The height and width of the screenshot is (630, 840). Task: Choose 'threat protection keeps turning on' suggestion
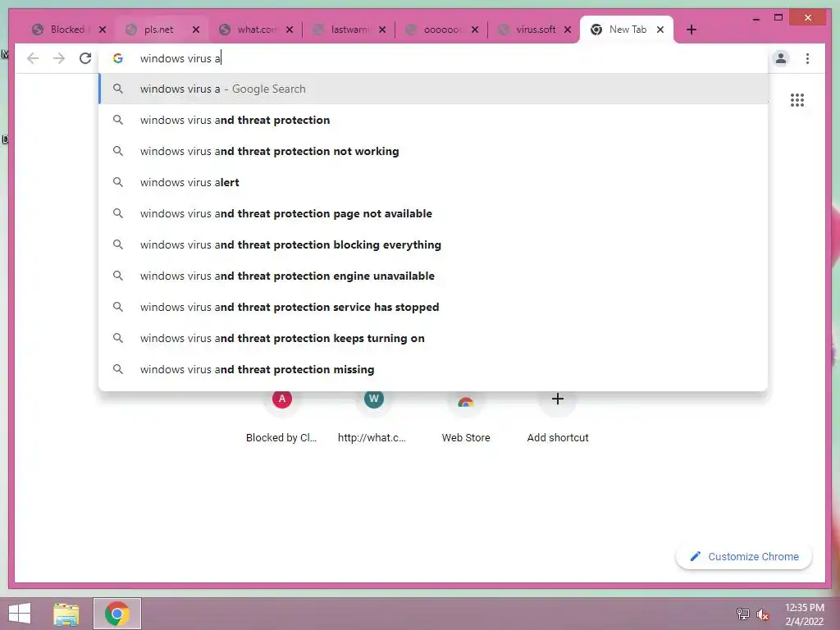tap(433, 338)
